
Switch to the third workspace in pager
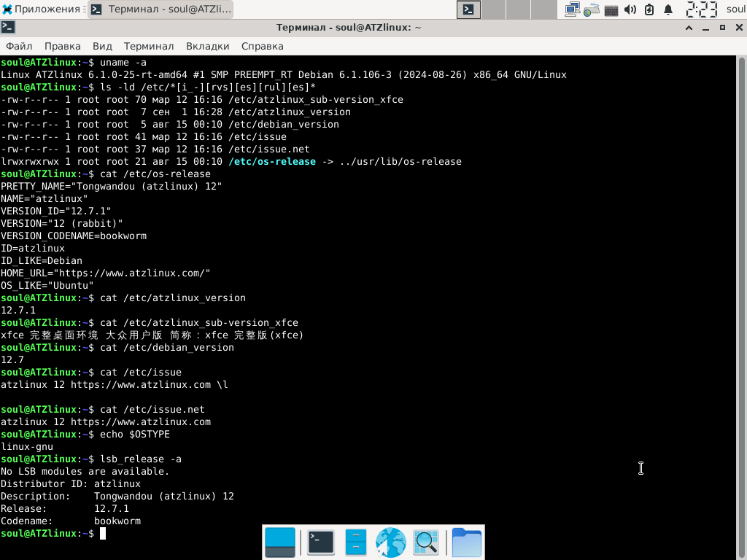519,9
